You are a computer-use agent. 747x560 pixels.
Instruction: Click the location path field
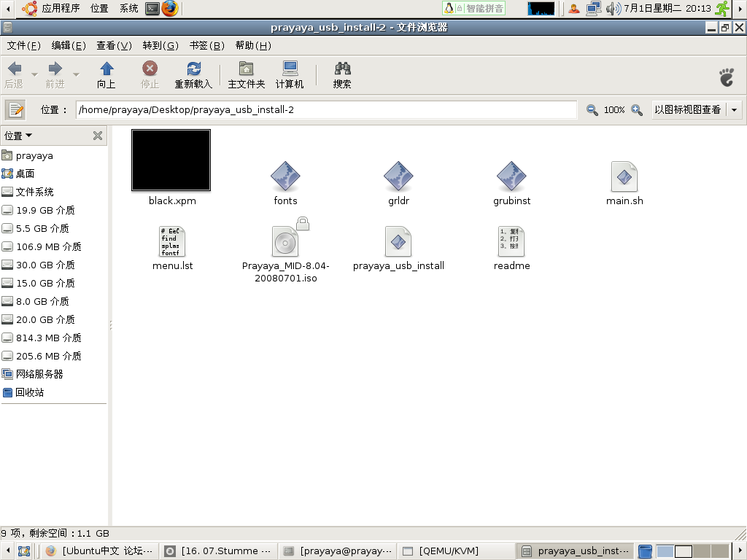(326, 110)
